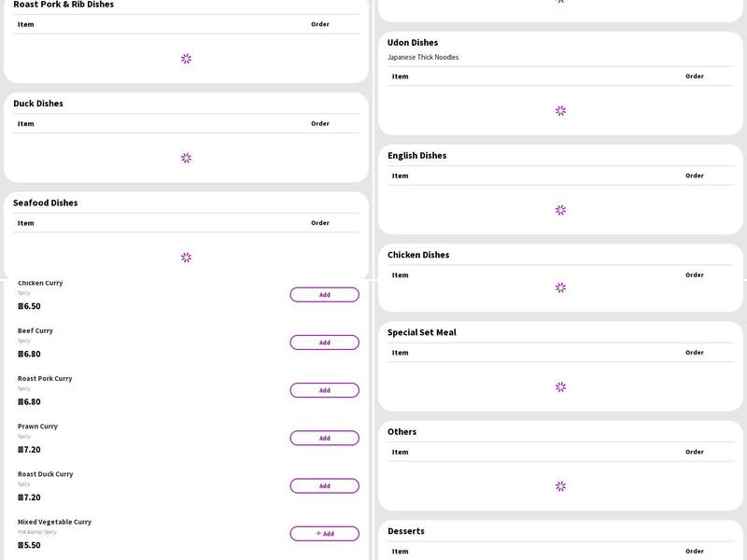
Task: Add Beef Curry to the order
Action: [324, 343]
